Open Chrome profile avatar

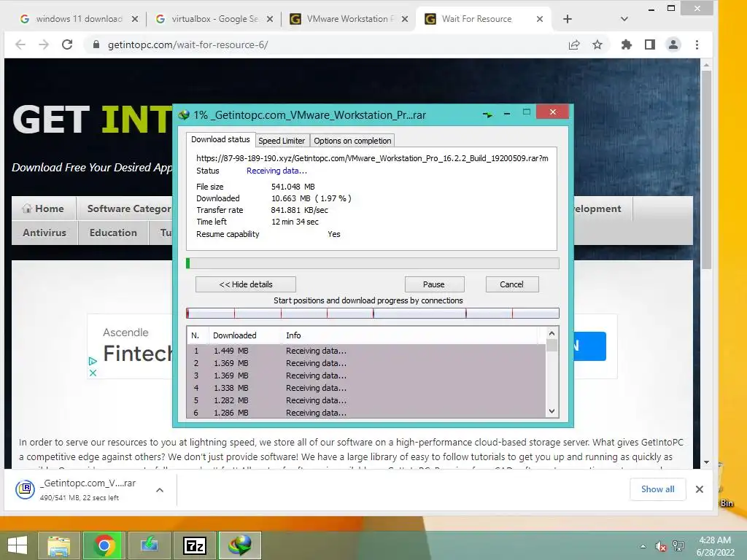pos(673,44)
